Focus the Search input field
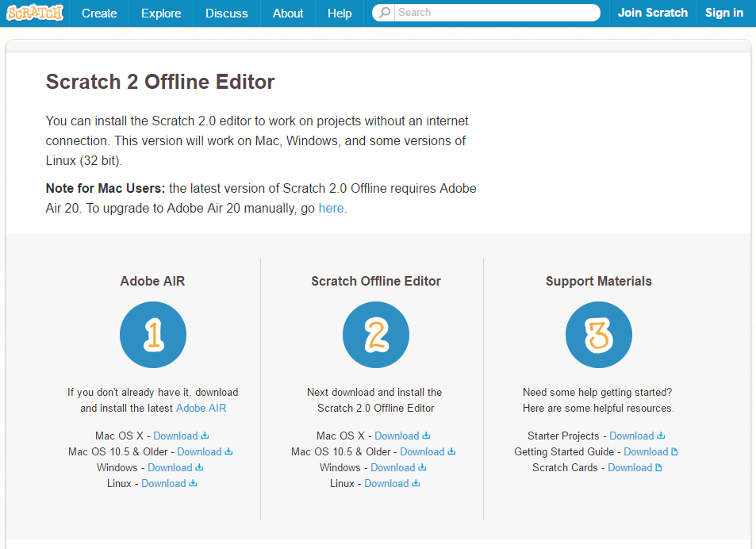This screenshot has height=549, width=756. [x=496, y=13]
